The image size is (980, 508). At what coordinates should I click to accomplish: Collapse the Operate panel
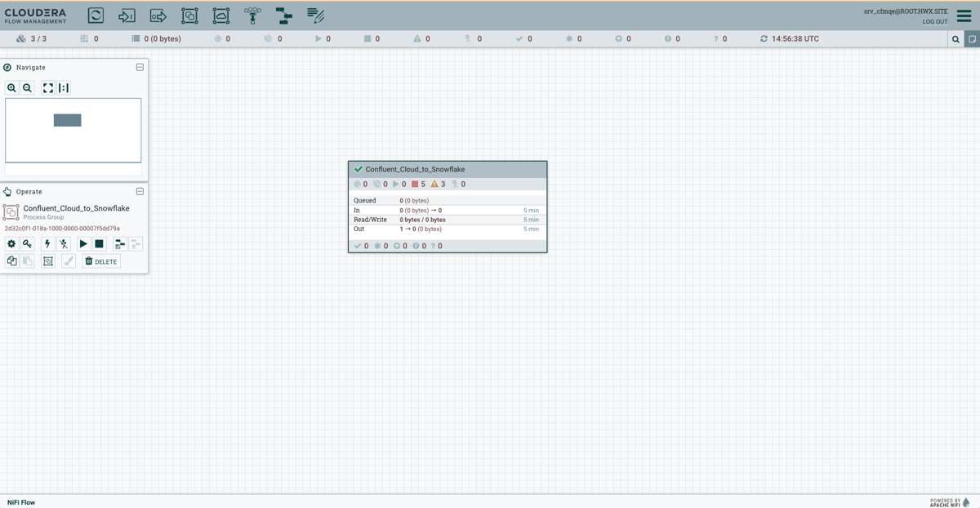(140, 191)
